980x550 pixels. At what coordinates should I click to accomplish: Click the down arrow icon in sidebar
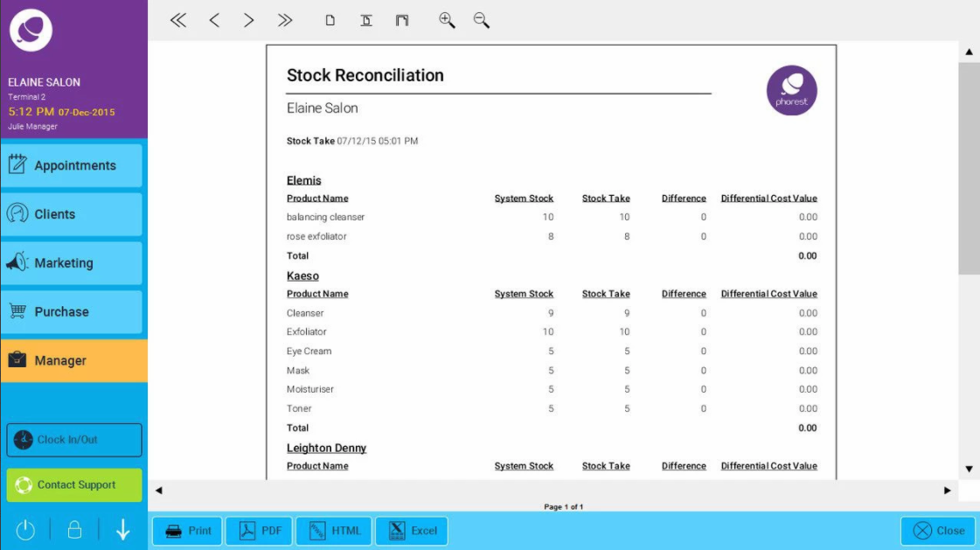pyautogui.click(x=123, y=530)
